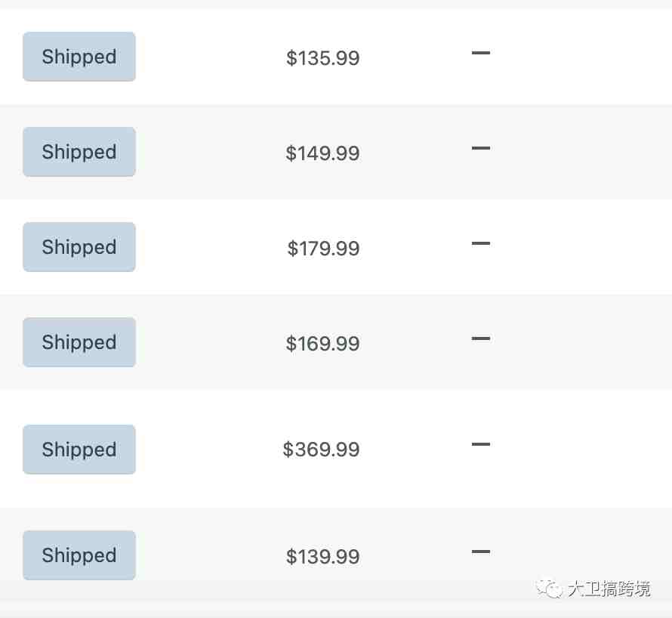This screenshot has width=672, height=618.
Task: Click the $169.99 price
Action: [322, 344]
